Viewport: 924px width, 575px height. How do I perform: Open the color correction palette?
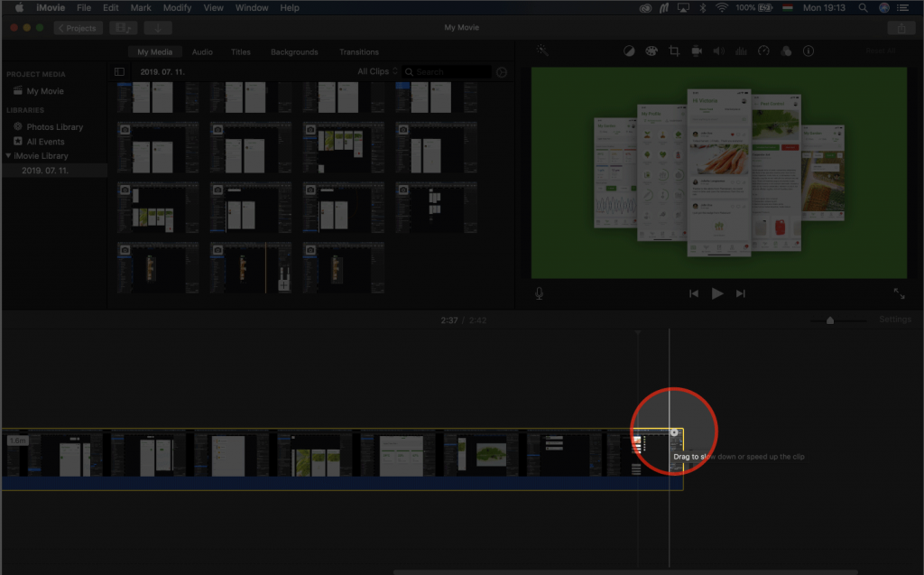tap(651, 51)
